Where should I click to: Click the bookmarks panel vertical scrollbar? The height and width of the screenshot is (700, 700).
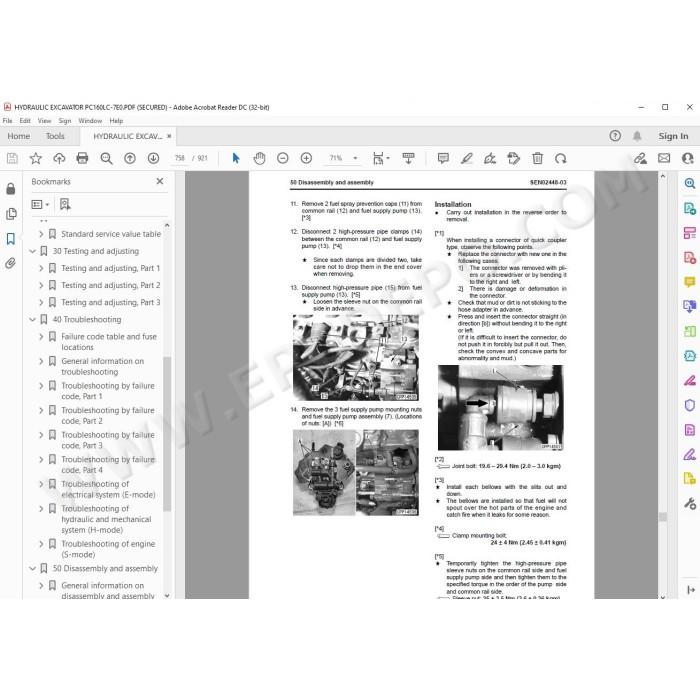point(167,433)
